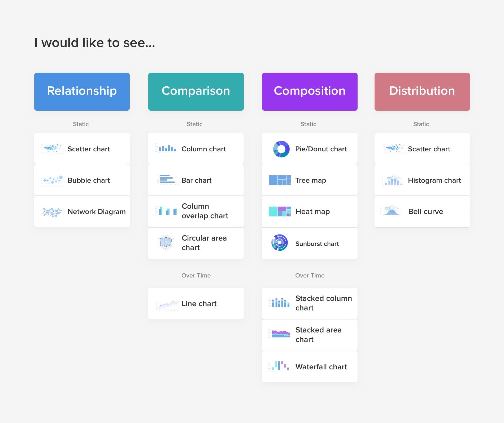The width and height of the screenshot is (504, 423).
Task: Click the Static label under Relationship
Action: (81, 124)
